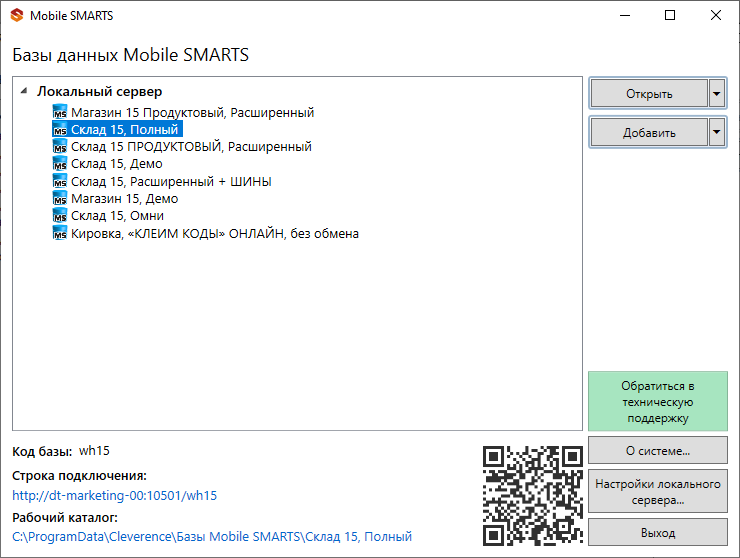The image size is (740, 558).
Task: Click the database icon beside Склад 15, Омни
Action: tap(59, 216)
